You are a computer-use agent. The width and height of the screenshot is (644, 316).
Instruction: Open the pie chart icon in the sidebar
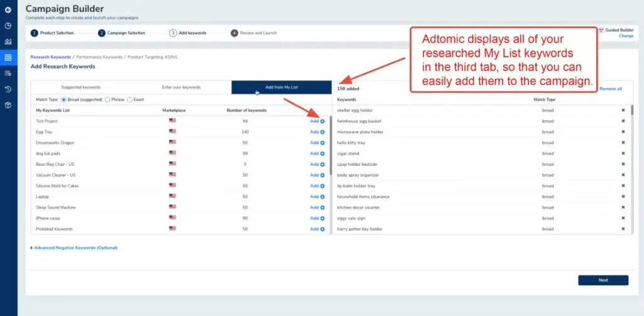pyautogui.click(x=8, y=26)
